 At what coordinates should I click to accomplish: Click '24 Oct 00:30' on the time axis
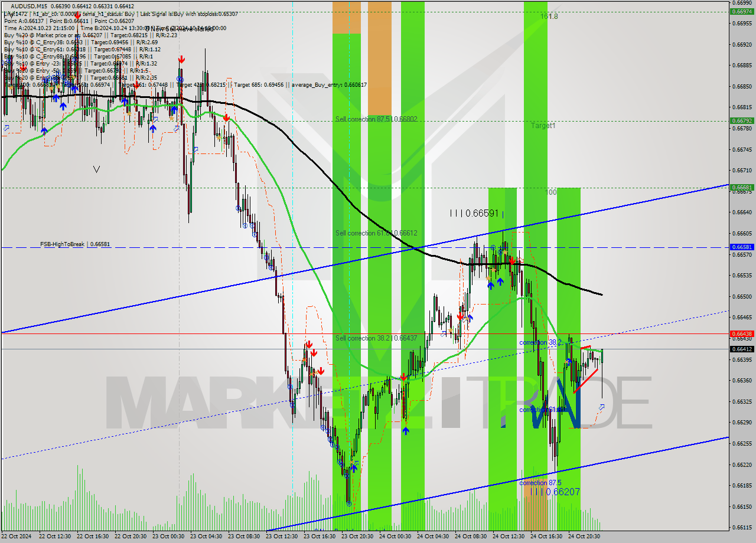click(x=395, y=537)
